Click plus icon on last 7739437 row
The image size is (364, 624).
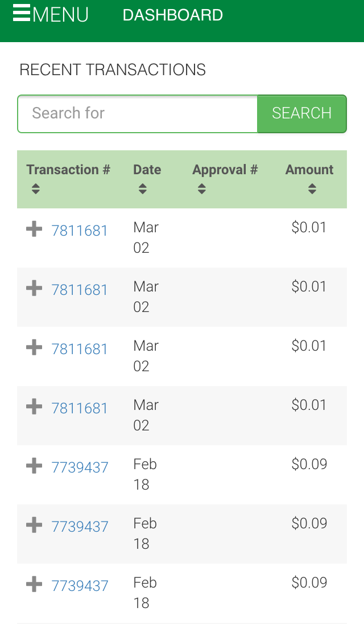(34, 585)
